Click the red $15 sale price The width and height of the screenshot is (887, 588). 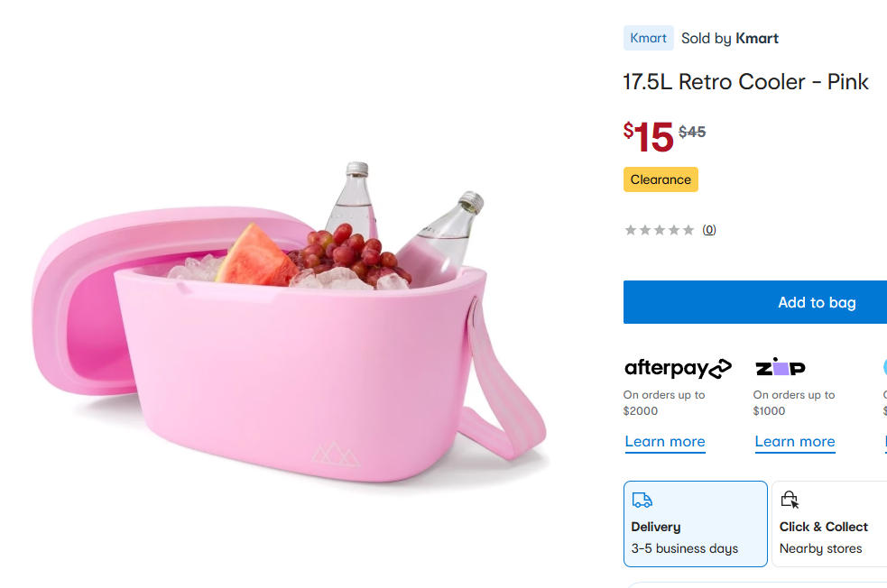point(649,136)
